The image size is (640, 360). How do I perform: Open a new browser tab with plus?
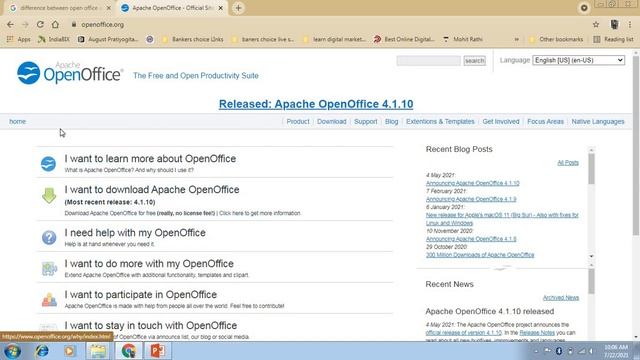point(238,8)
